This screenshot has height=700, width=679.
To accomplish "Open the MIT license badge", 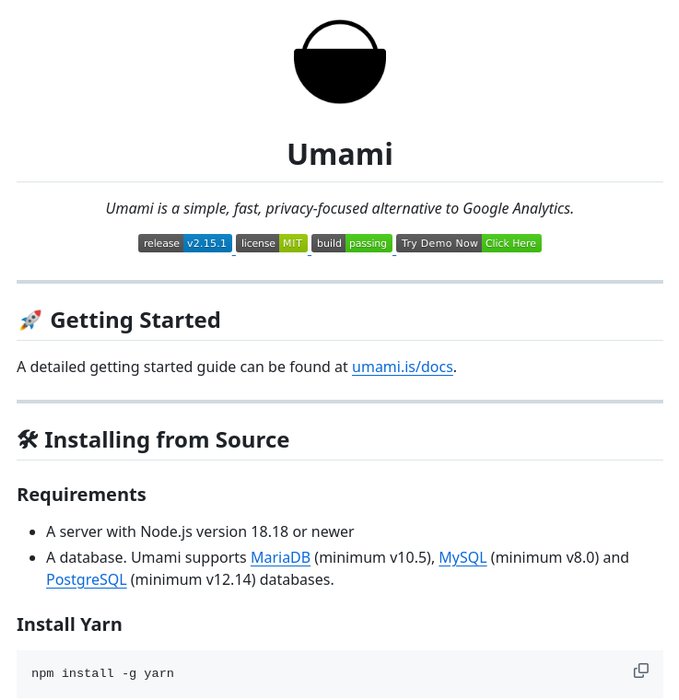I will 271,243.
